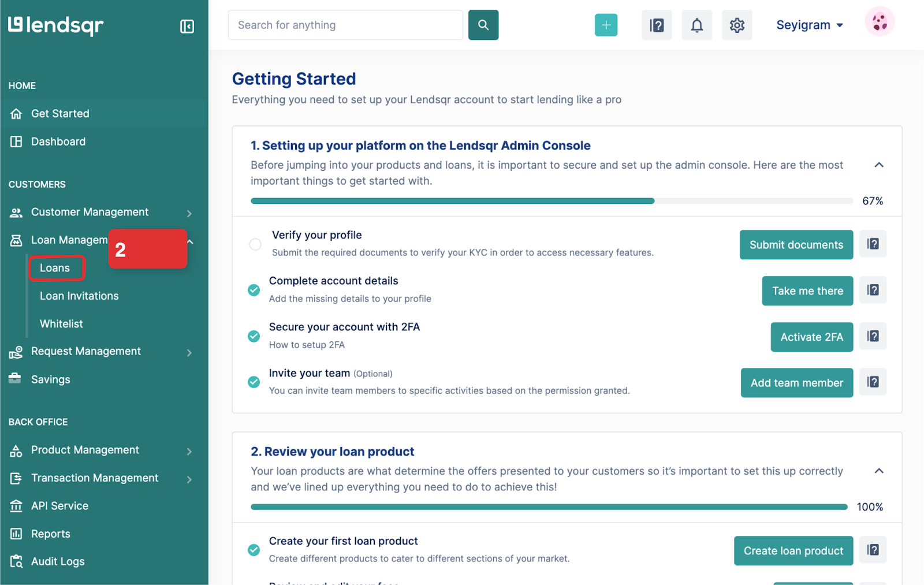Click Submit documents button
The height and width of the screenshot is (585, 924).
tap(796, 245)
